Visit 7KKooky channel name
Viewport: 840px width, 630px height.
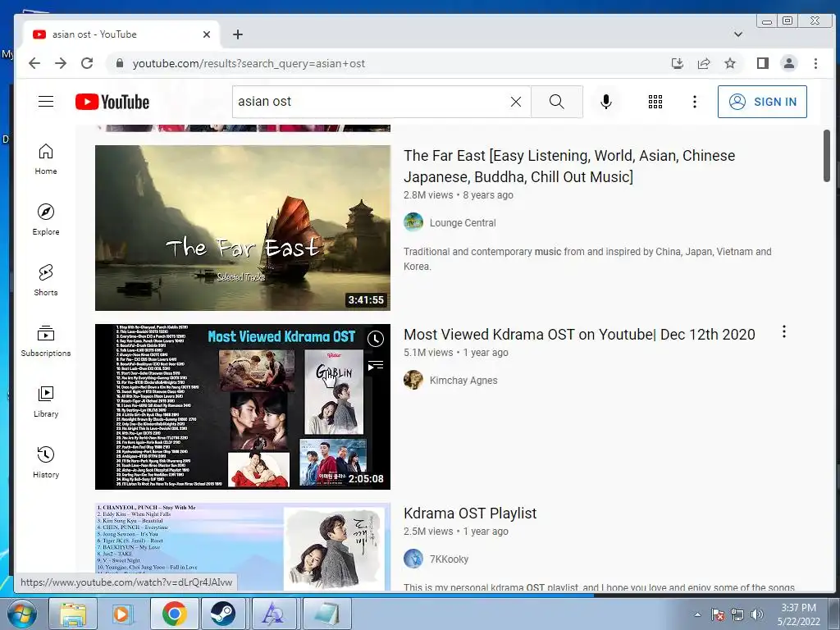click(449, 559)
